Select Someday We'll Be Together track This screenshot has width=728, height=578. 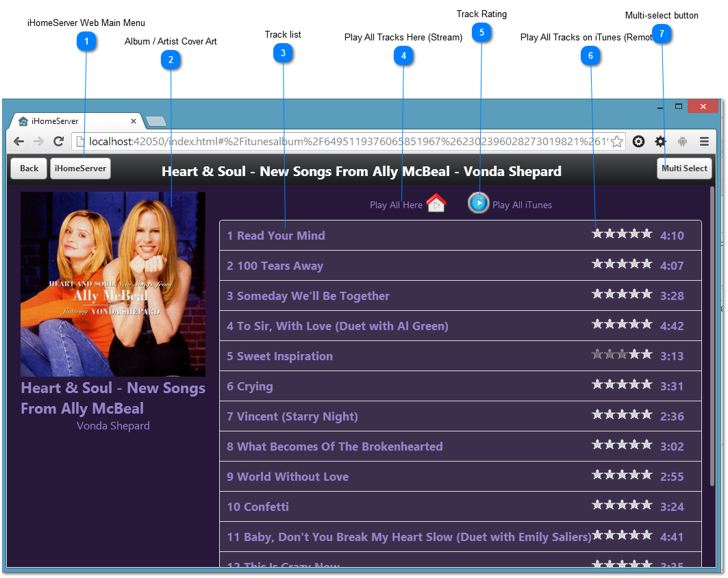tap(460, 296)
